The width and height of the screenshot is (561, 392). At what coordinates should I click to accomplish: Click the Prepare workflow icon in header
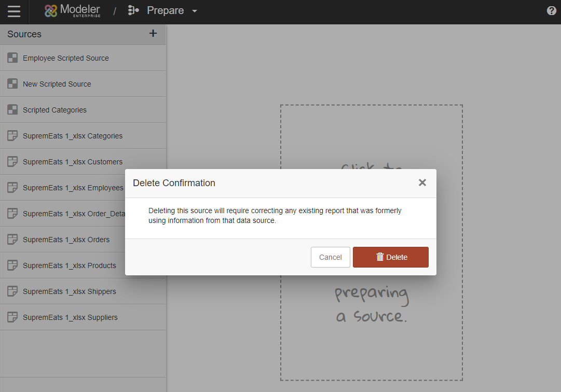(133, 11)
